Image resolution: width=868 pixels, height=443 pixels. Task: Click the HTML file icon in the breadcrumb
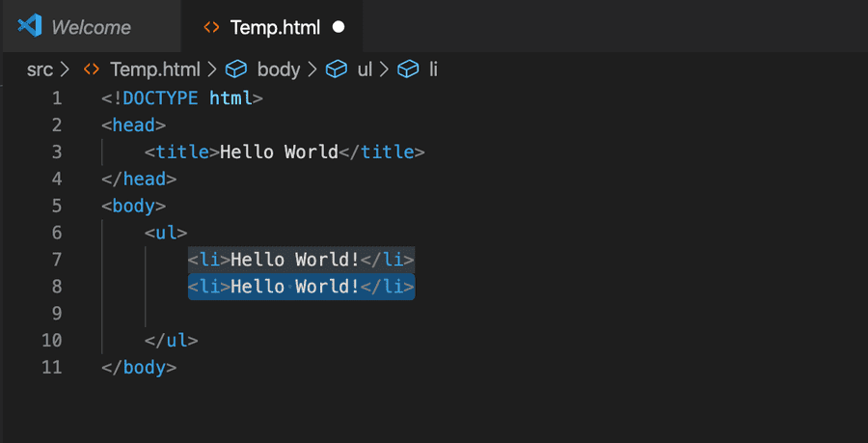92,69
